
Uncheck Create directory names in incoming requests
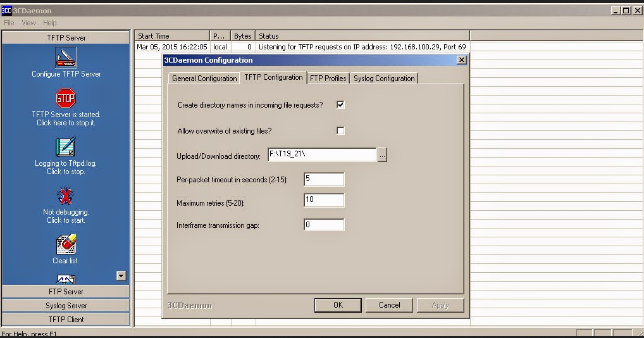[x=340, y=105]
